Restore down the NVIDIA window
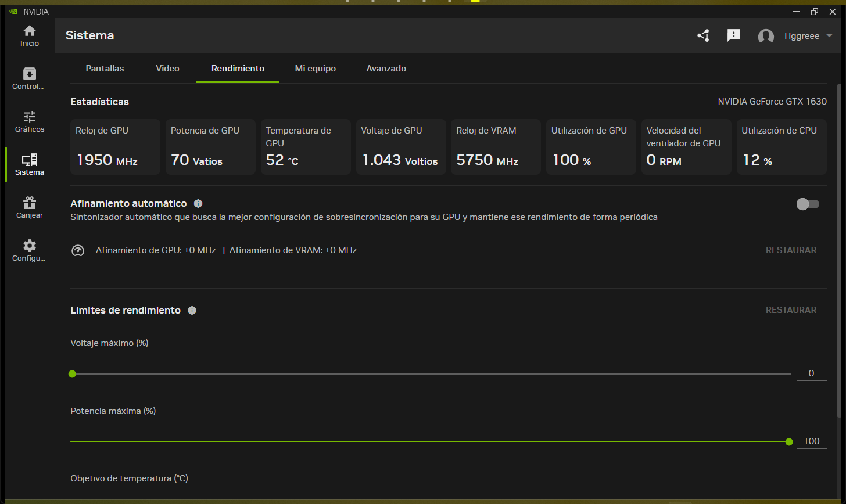 point(815,12)
